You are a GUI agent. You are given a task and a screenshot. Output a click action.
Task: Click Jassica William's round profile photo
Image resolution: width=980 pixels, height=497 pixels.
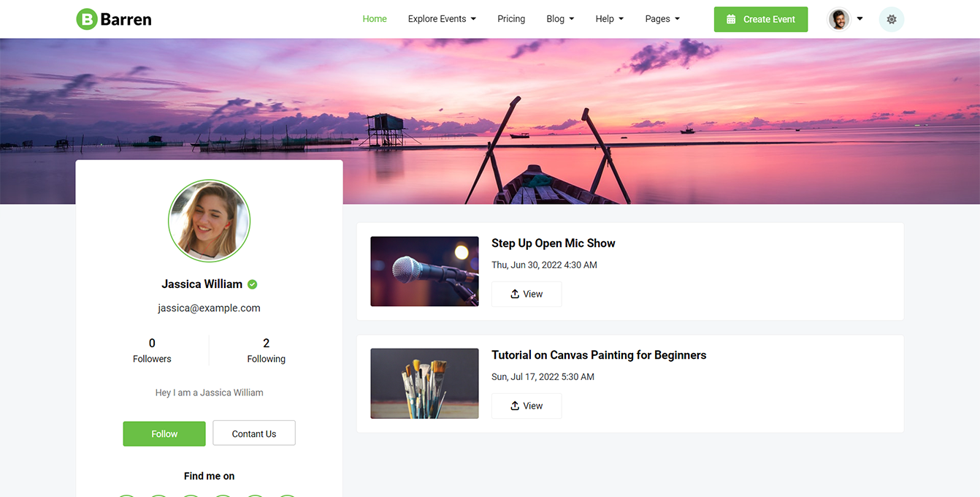click(x=209, y=221)
